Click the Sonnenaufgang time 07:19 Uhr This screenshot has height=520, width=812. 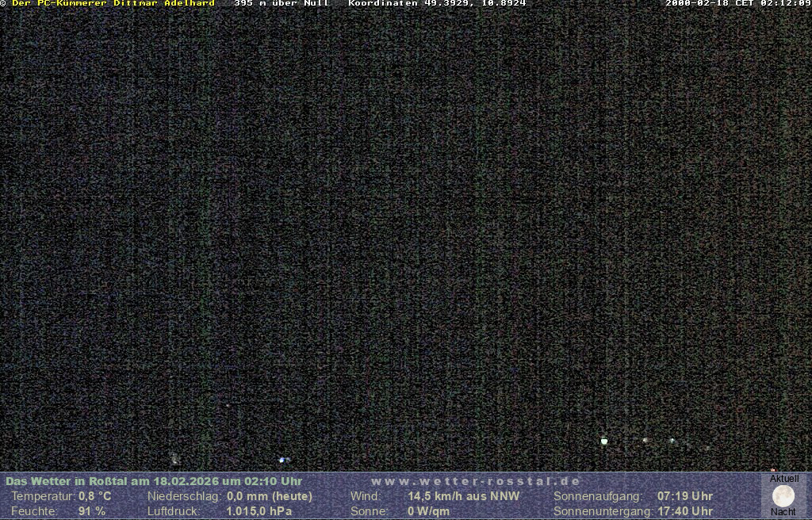click(x=685, y=496)
